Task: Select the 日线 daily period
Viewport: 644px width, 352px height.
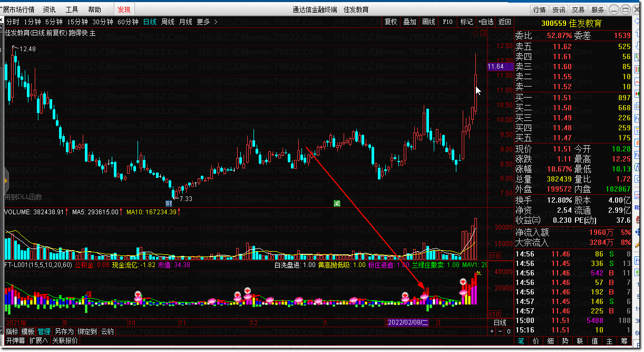Action: coord(150,22)
